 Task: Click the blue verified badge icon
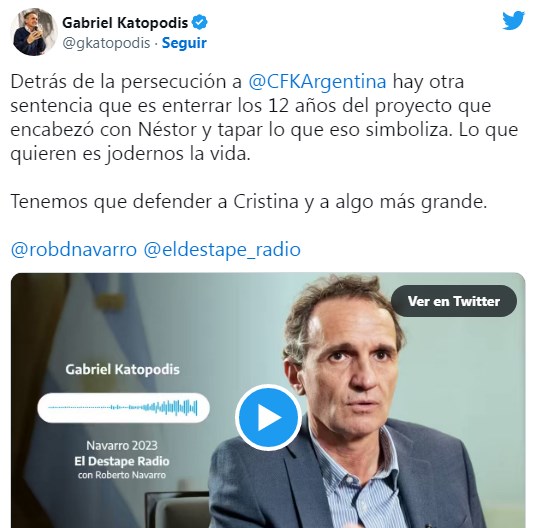199,23
